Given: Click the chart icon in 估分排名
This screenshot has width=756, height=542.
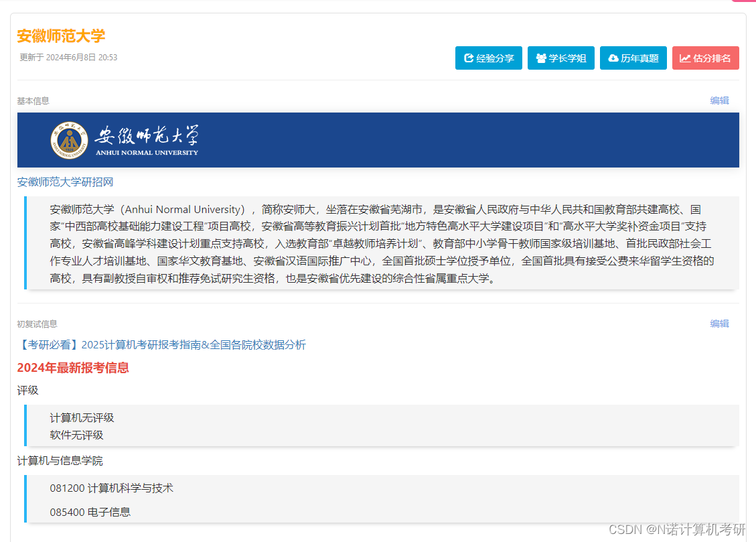Looking at the screenshot, I should click(685, 58).
